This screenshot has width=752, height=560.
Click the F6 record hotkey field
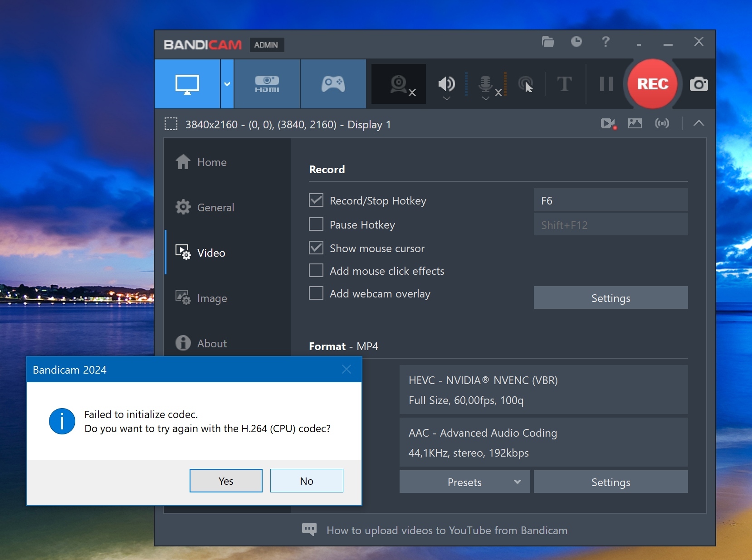(610, 200)
